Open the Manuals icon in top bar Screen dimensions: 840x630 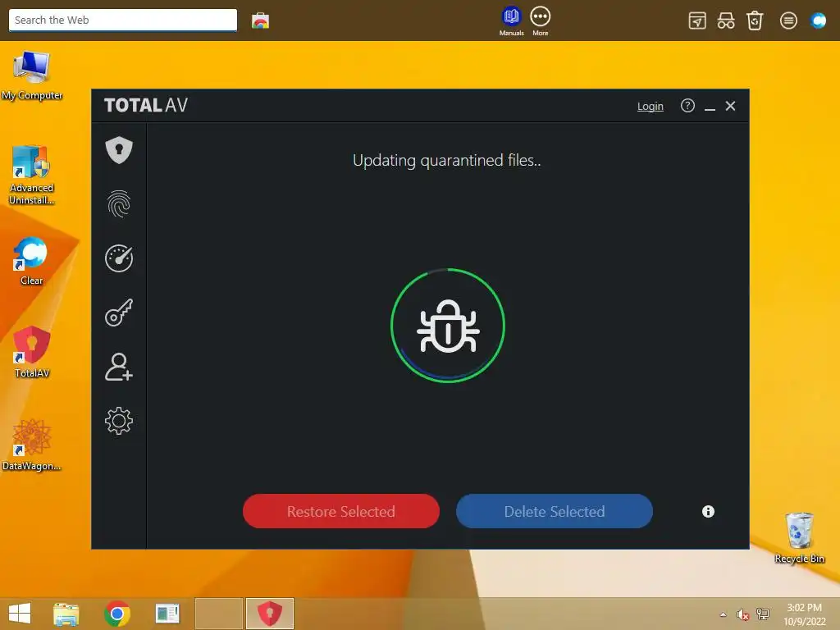tap(512, 21)
